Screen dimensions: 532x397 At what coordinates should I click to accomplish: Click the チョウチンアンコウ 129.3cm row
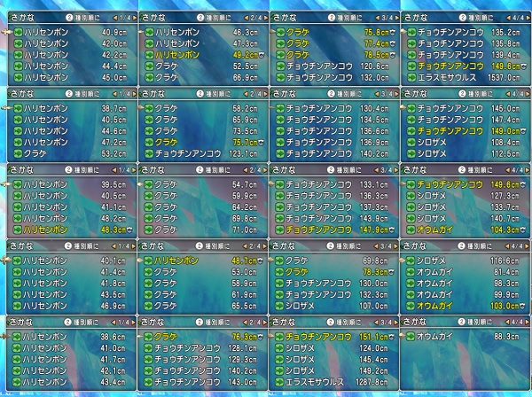coord(202,360)
